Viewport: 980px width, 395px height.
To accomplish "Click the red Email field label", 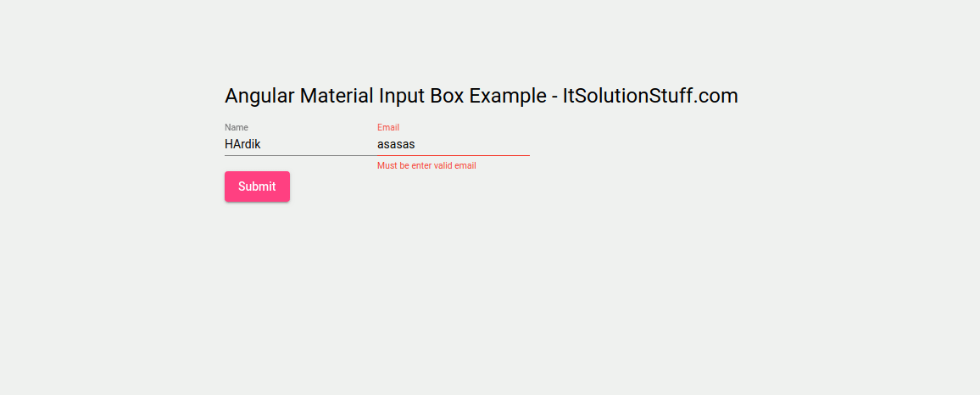I will click(x=388, y=127).
